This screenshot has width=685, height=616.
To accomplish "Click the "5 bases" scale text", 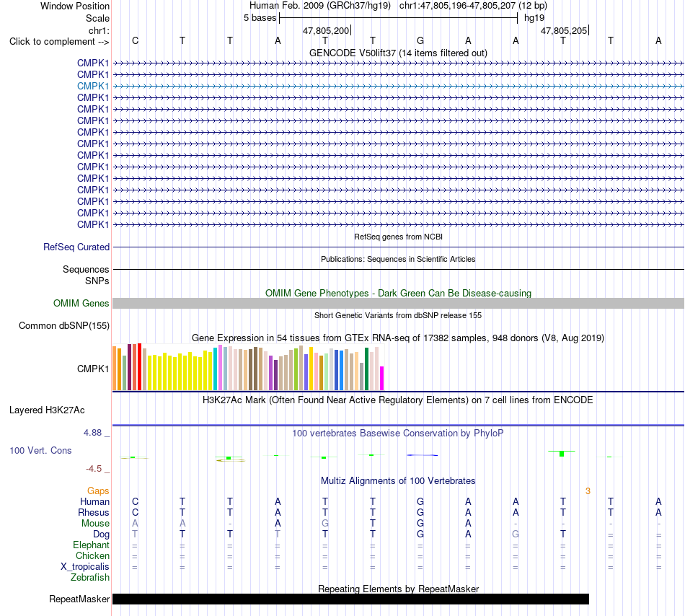I will click(x=260, y=18).
